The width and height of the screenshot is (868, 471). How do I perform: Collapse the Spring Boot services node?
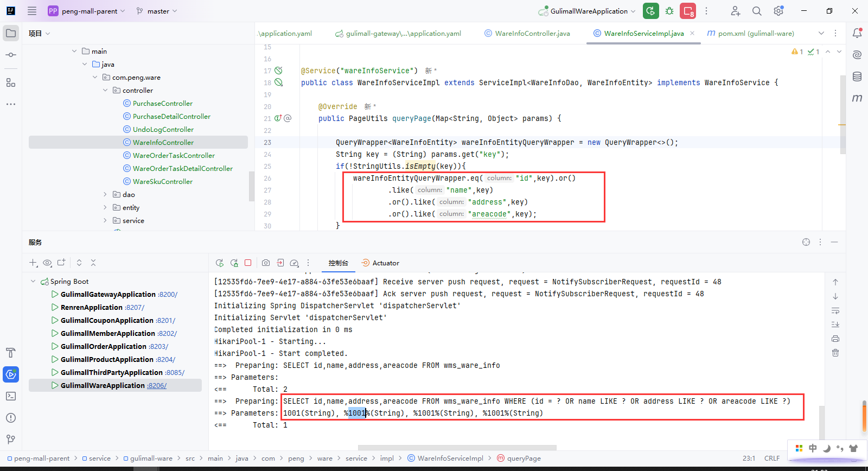click(x=33, y=281)
